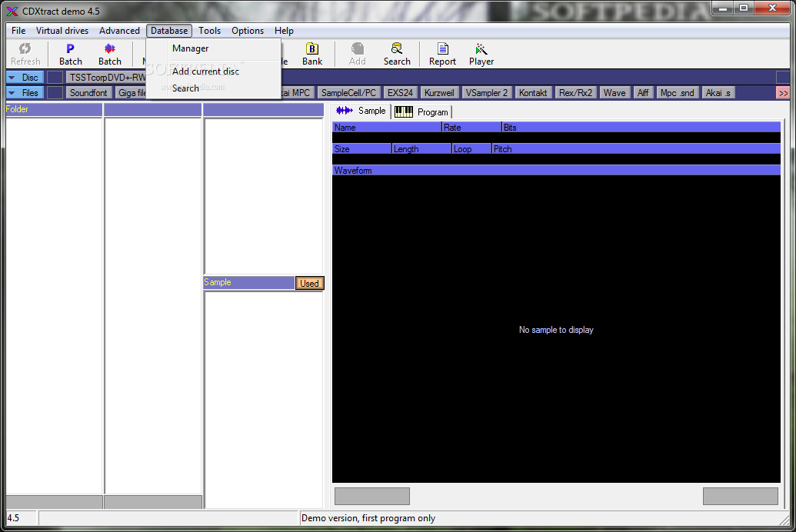Open the Search toolbar icon
796x532 pixels.
coord(397,54)
